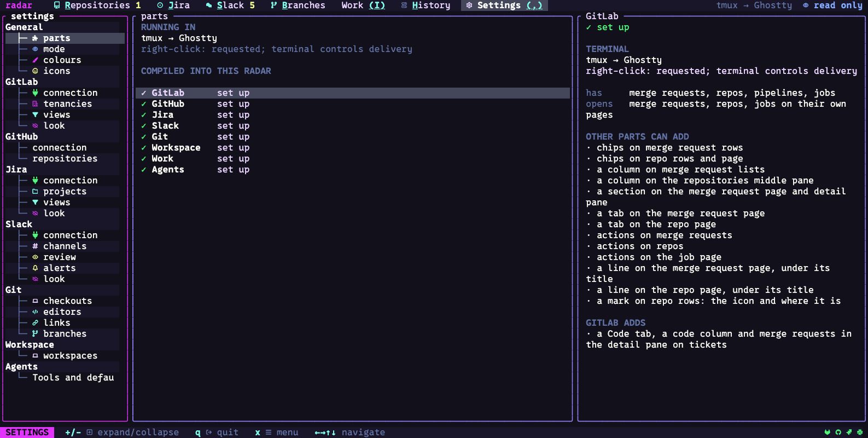Viewport: 868px width, 438px height.
Task: Click the GitHub status icon in the status bar
Action: (838, 433)
